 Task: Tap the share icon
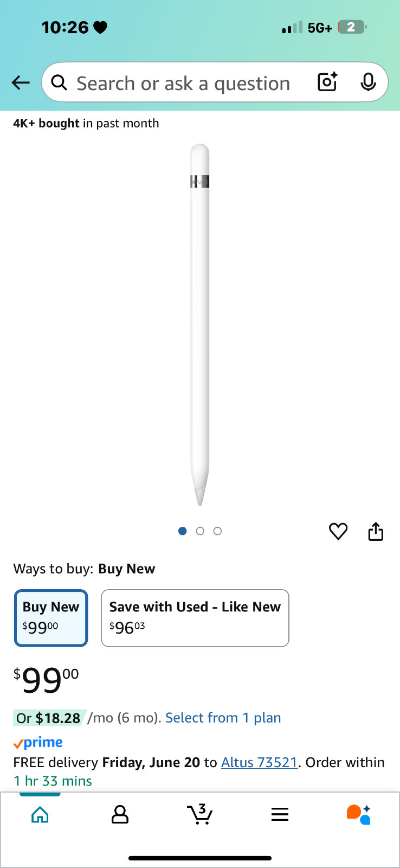[x=376, y=532]
